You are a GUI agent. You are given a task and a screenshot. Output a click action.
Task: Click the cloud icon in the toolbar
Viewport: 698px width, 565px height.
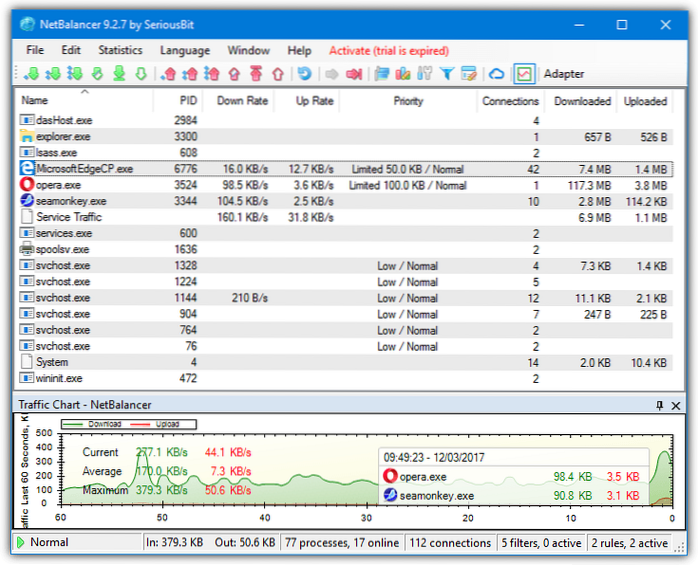point(497,74)
